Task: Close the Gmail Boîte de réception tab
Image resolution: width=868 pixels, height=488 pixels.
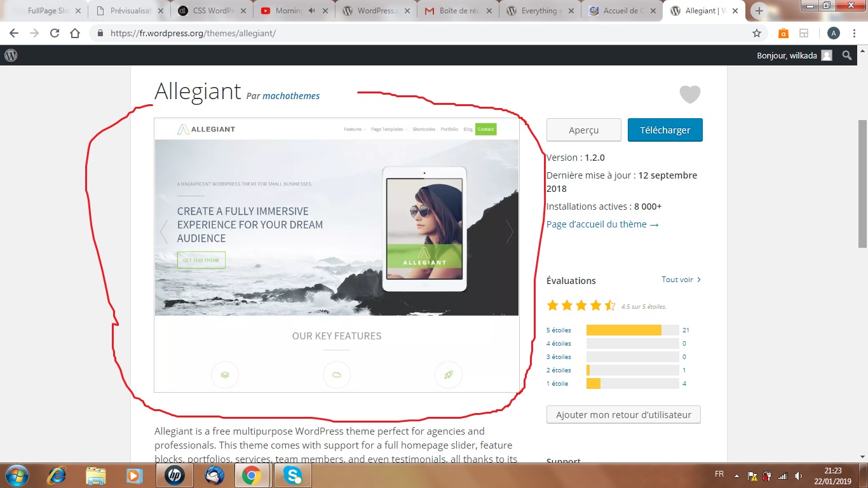Action: point(489,11)
